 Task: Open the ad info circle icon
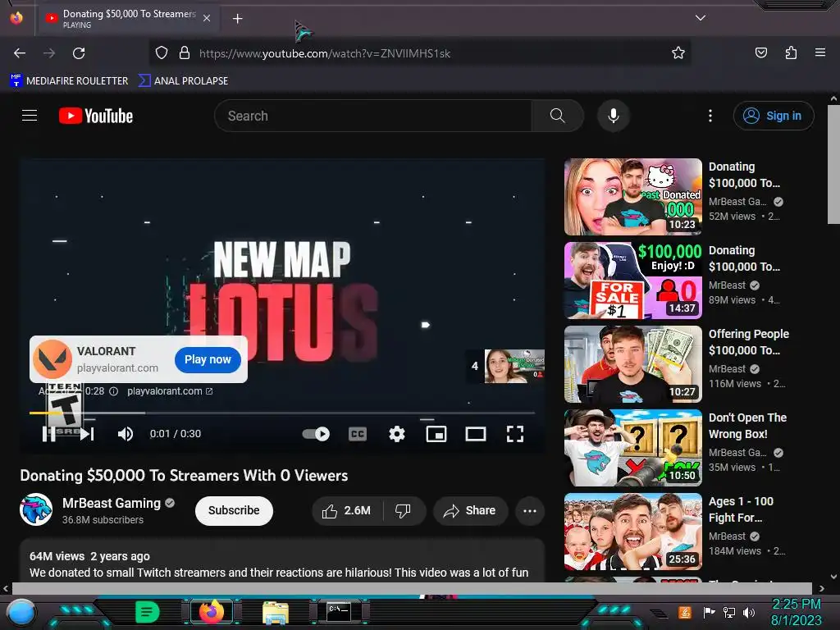pyautogui.click(x=113, y=391)
